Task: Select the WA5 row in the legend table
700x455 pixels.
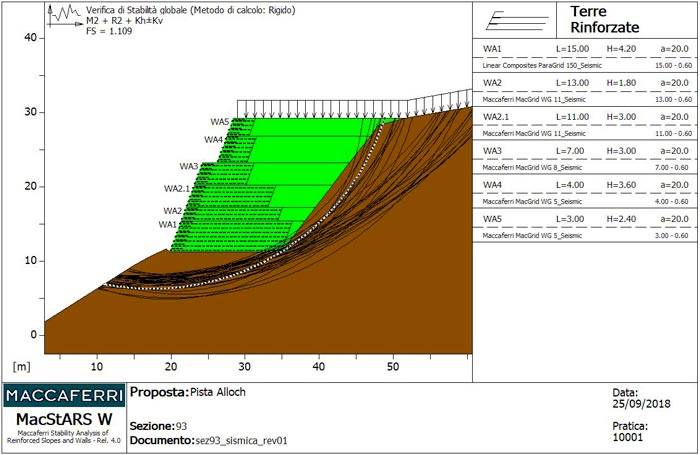Action: coord(585,218)
